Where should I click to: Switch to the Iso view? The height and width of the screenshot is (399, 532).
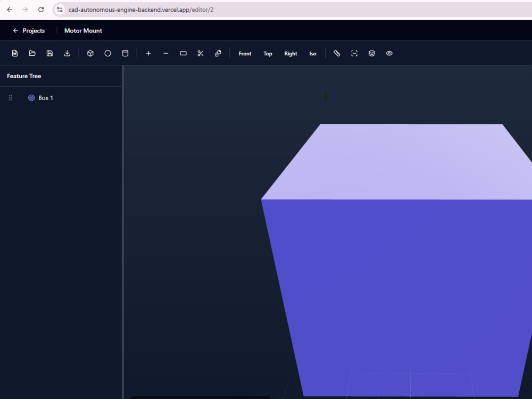point(313,54)
